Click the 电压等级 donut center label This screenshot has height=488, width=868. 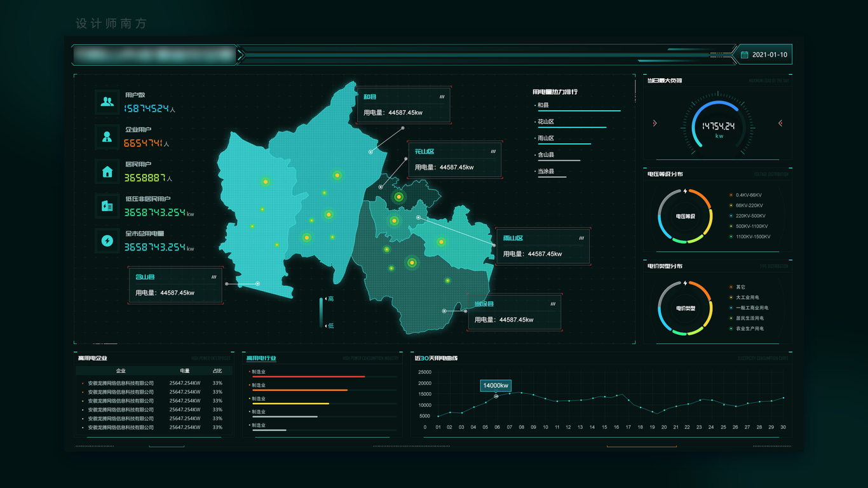(685, 217)
